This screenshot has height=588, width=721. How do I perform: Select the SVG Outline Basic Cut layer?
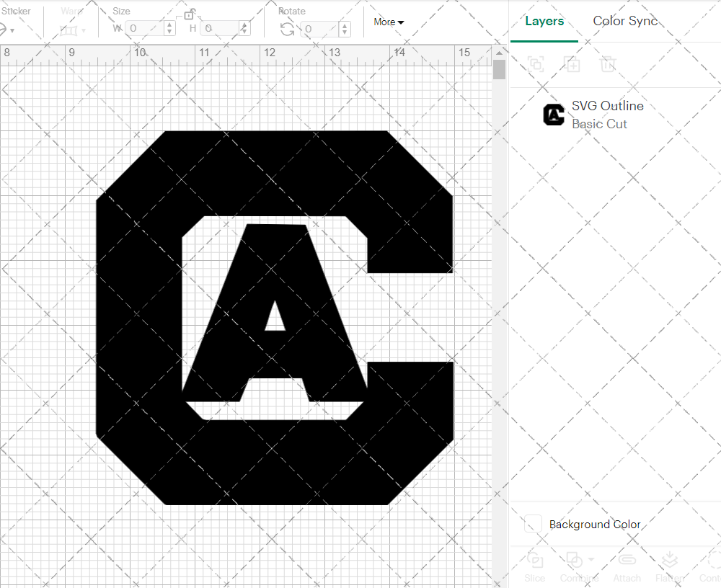pyautogui.click(x=608, y=114)
